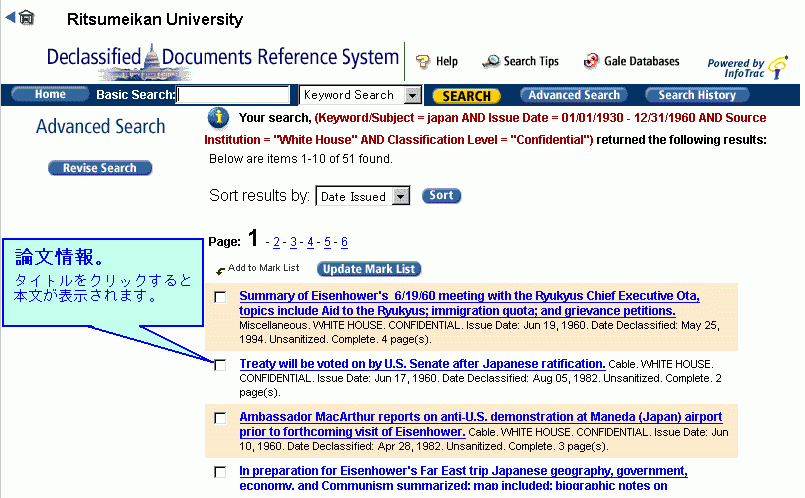This screenshot has width=805, height=498.
Task: Open Search History in the navigation bar
Action: [x=697, y=95]
